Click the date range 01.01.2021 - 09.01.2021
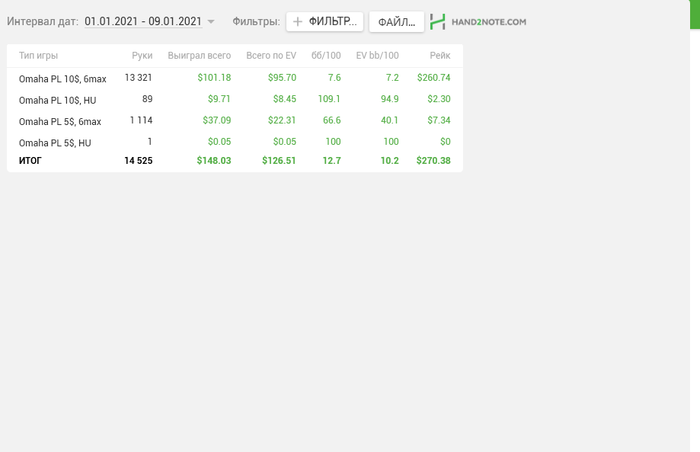Image resolution: width=700 pixels, height=452 pixels. coord(143,21)
